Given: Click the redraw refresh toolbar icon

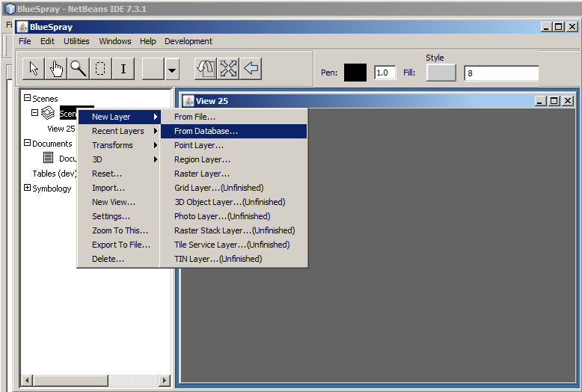Looking at the screenshot, I should coord(206,69).
